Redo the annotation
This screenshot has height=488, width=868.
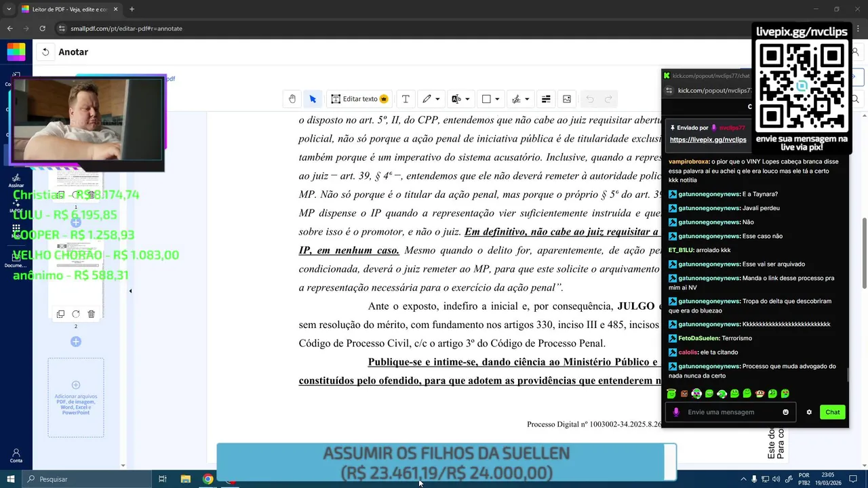(609, 99)
